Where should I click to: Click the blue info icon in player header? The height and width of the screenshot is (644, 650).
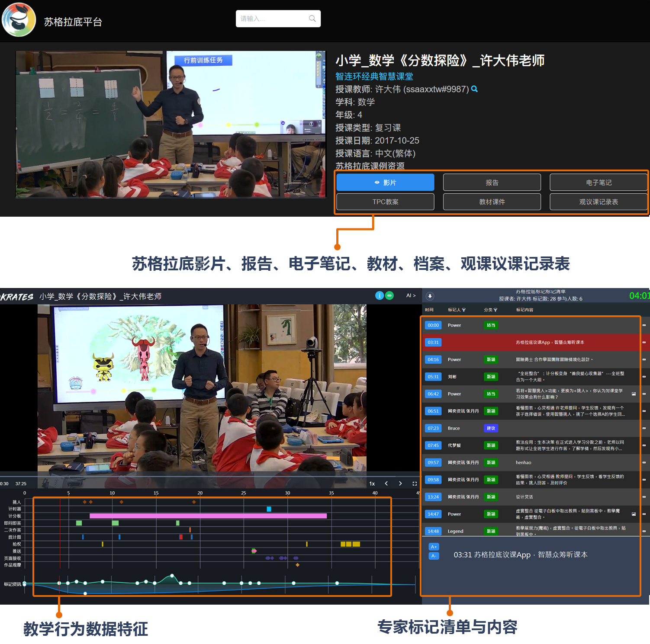[379, 296]
